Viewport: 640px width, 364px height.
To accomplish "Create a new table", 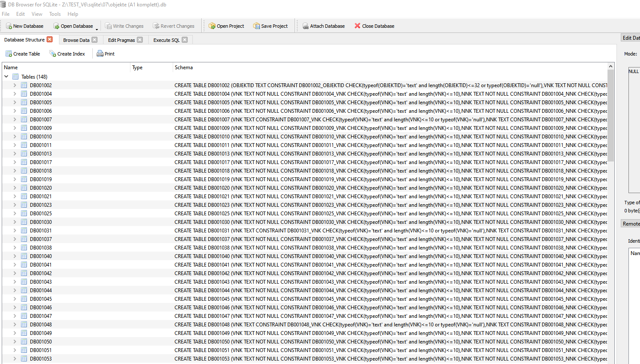I will coord(23,53).
